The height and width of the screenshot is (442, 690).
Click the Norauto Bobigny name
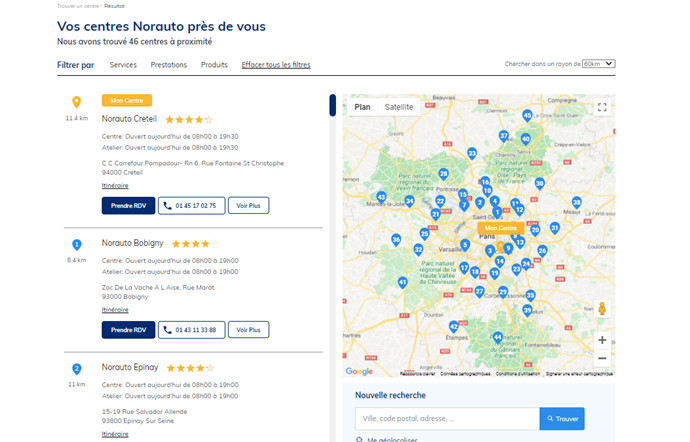point(132,243)
